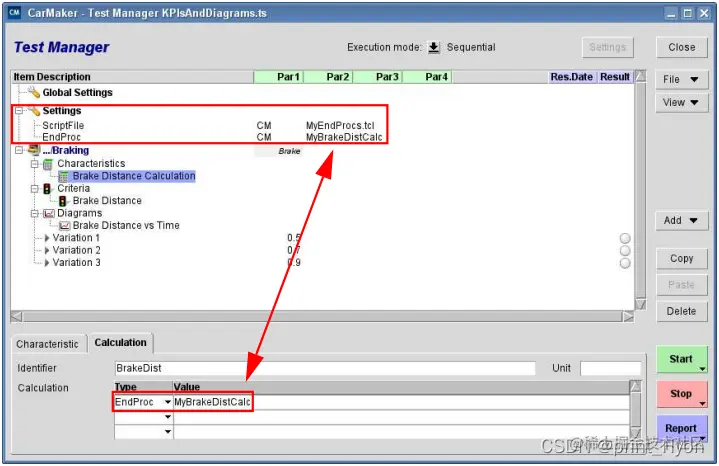Click the horizontal scrollbar of the item list

click(x=322, y=316)
